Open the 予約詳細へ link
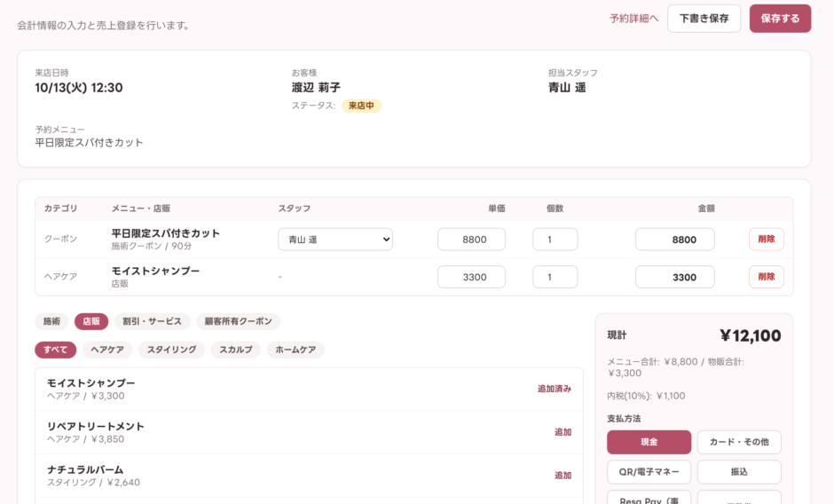The width and height of the screenshot is (834, 504). pyautogui.click(x=633, y=19)
